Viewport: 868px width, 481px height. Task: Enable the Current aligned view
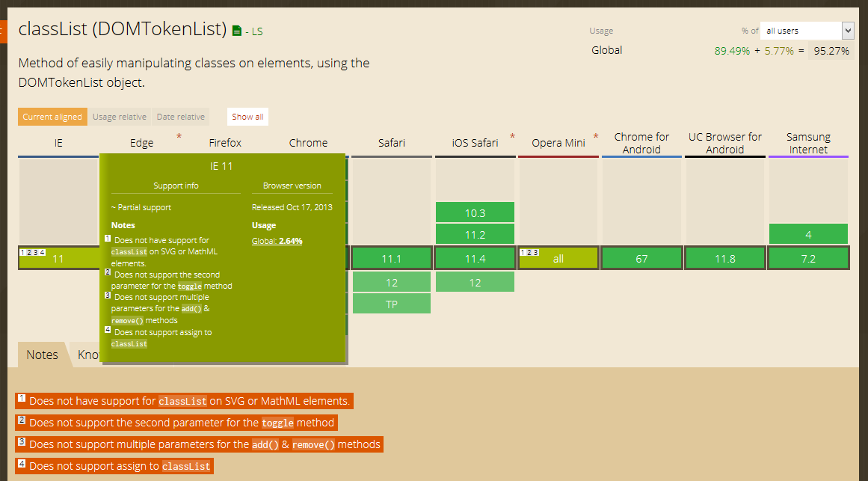(52, 117)
